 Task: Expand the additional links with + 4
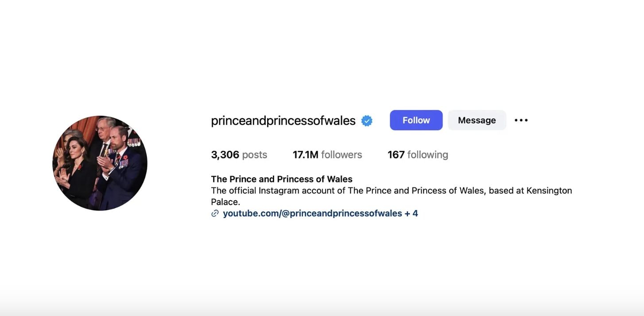pyautogui.click(x=412, y=213)
